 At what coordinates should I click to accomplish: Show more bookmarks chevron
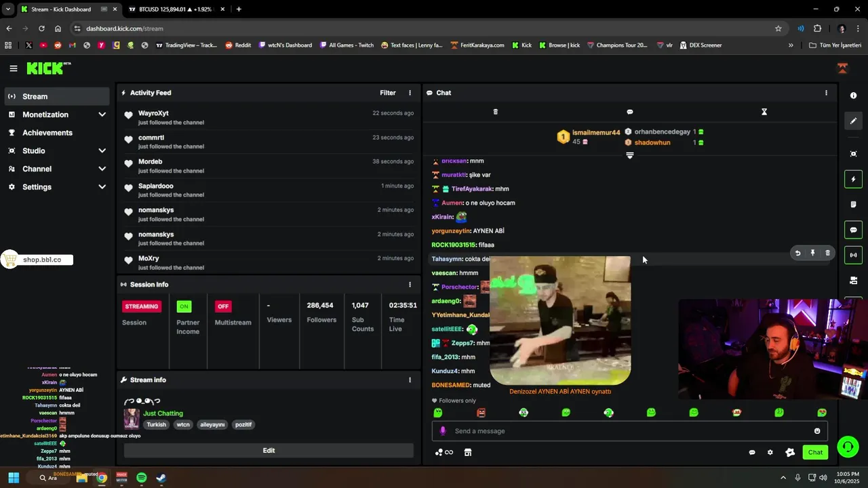click(x=791, y=45)
